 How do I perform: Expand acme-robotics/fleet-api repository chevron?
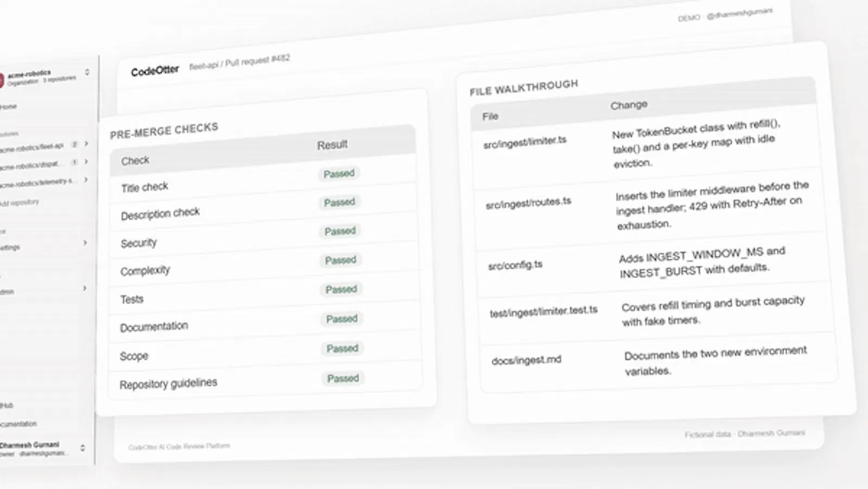(86, 144)
